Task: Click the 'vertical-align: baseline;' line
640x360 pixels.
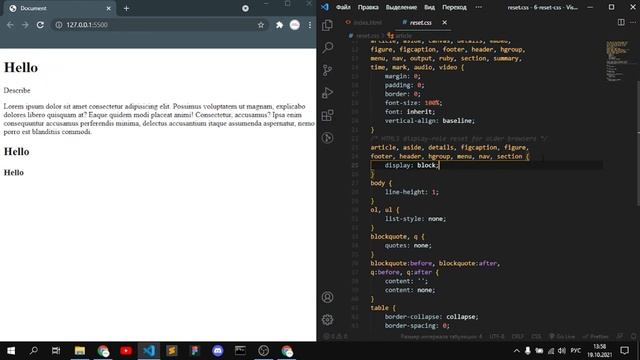Action: [429, 121]
